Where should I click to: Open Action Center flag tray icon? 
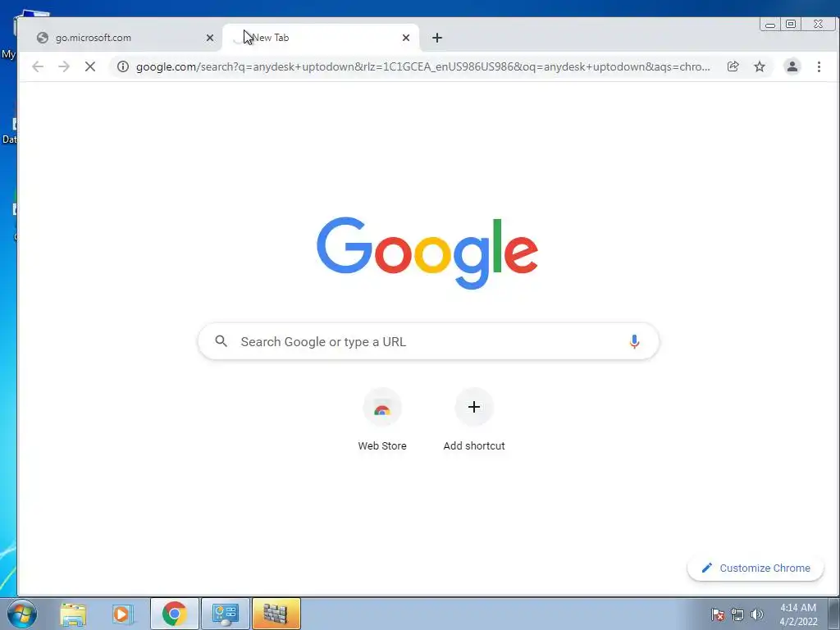coord(718,614)
